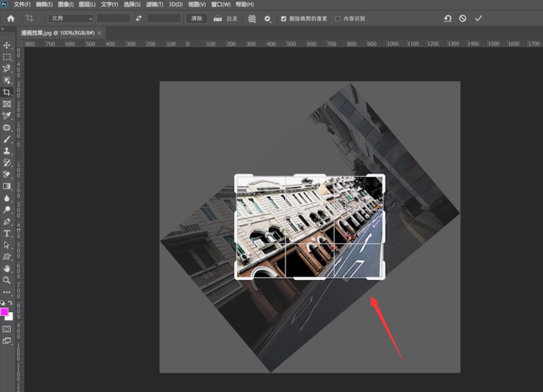Select the Eyedropper tool
The height and width of the screenshot is (392, 543).
(7, 116)
